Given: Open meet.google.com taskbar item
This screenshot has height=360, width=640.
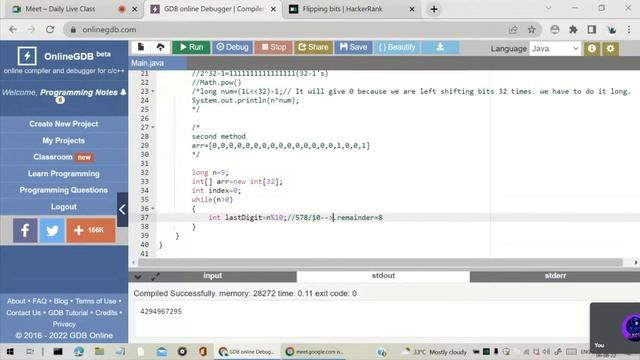Looking at the screenshot, I should [x=314, y=351].
